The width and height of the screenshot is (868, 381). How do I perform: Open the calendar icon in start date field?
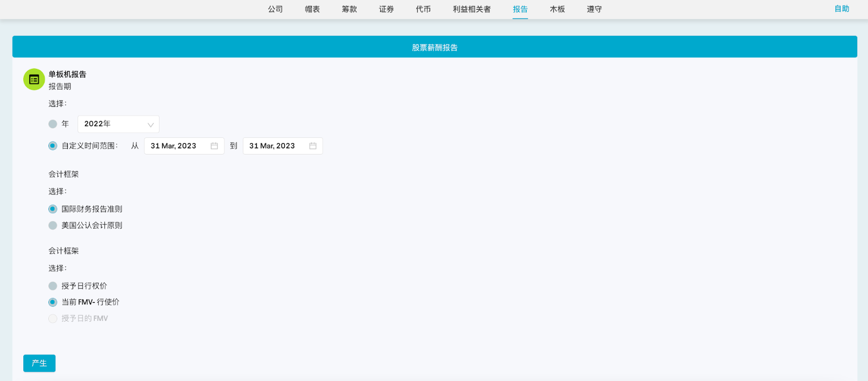pos(214,146)
